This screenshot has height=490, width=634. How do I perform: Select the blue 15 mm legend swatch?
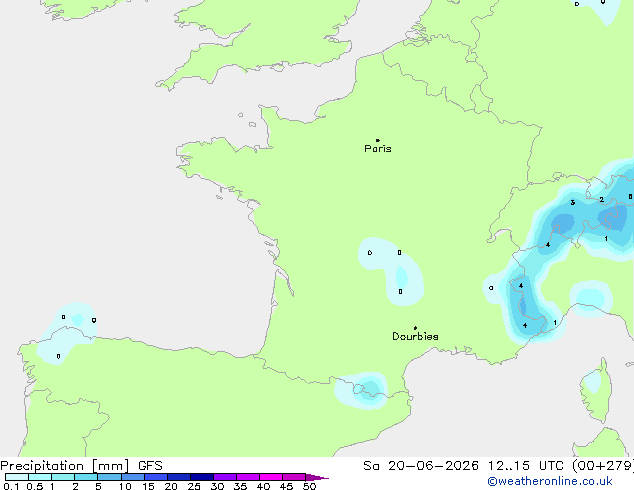(156, 477)
